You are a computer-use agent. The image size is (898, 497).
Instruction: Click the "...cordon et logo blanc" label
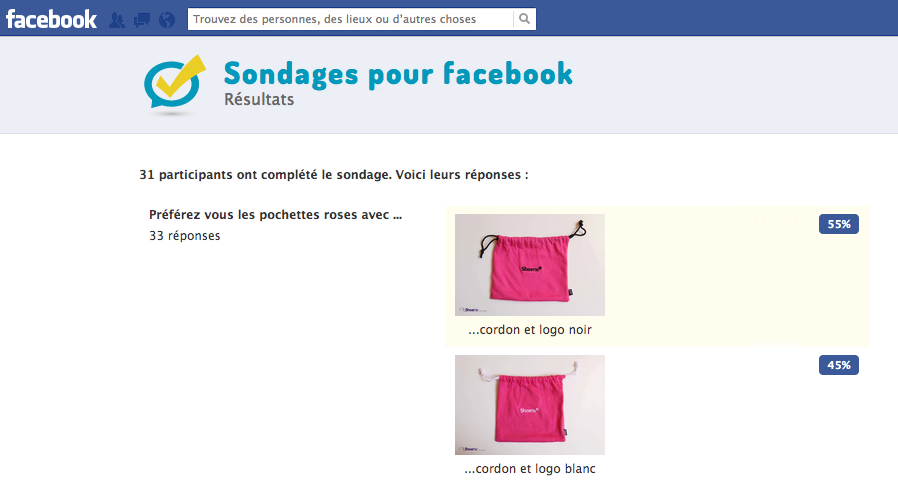(x=530, y=469)
